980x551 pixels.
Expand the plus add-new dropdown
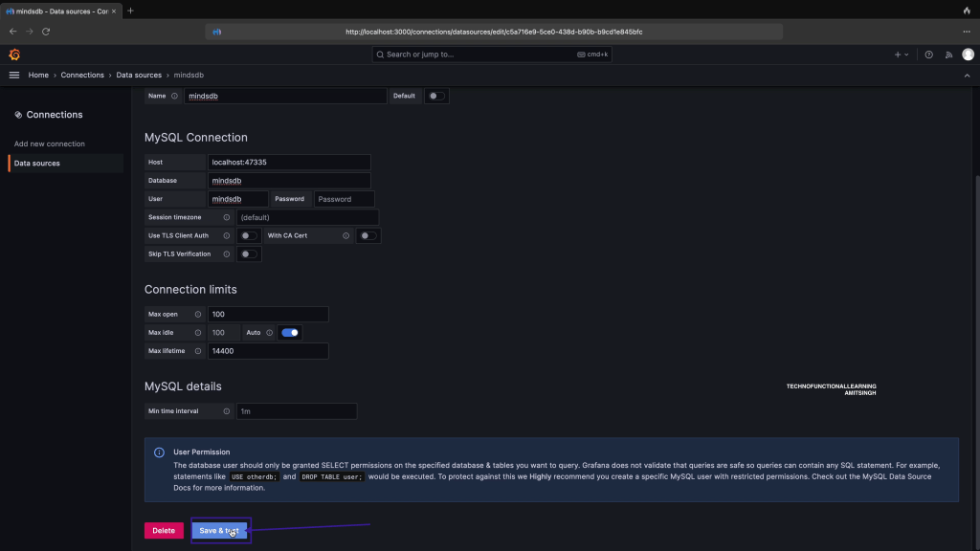(902, 55)
